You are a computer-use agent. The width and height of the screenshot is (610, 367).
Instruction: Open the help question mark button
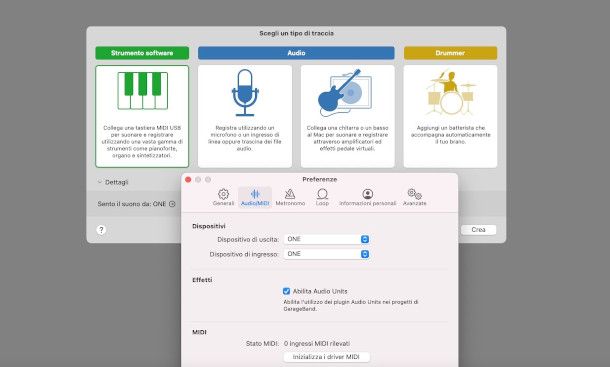[x=101, y=230]
